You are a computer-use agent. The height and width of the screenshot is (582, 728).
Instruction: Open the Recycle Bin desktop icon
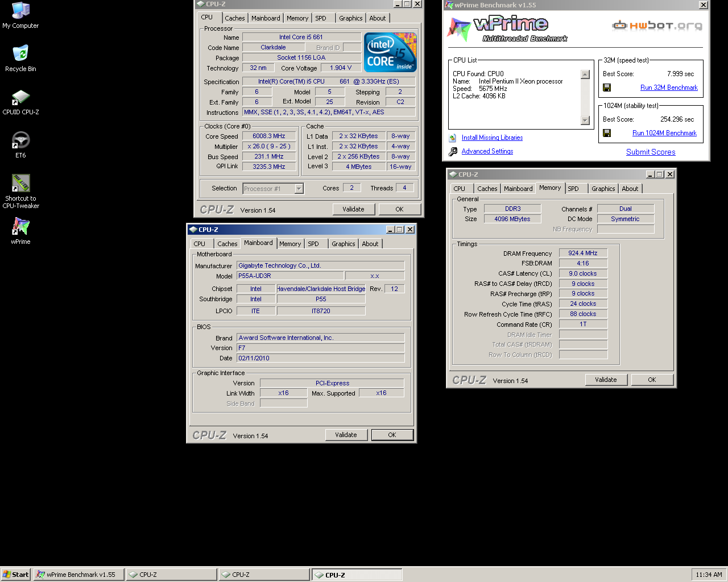(20, 59)
